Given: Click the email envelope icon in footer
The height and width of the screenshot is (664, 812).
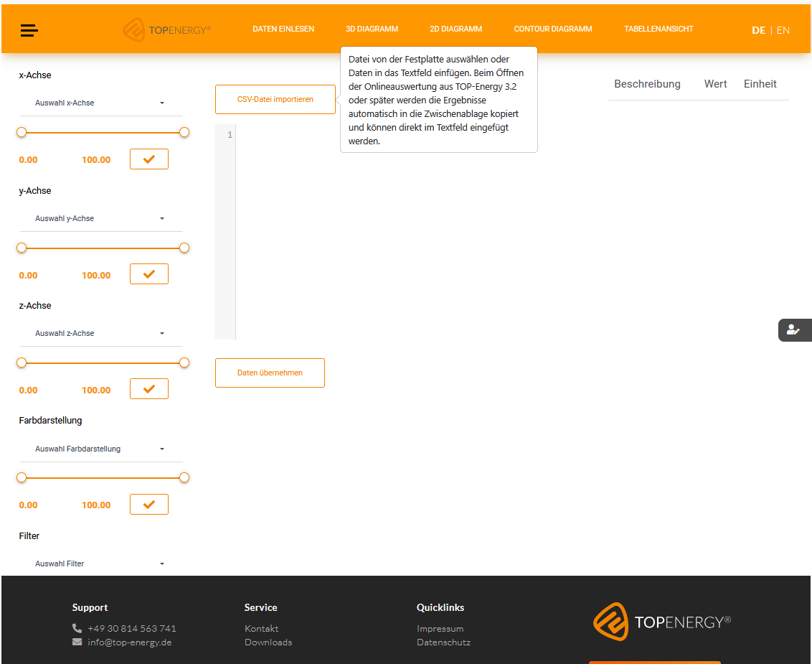Looking at the screenshot, I should click(x=77, y=642).
